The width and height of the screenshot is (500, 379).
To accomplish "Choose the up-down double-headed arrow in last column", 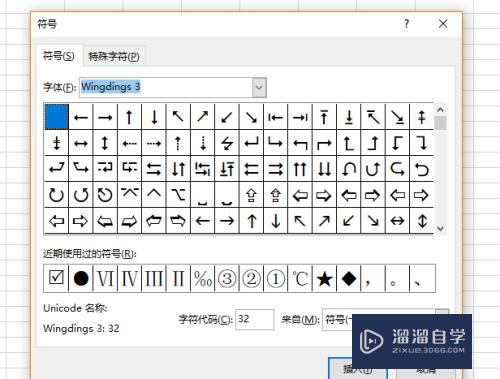I will click(422, 221).
